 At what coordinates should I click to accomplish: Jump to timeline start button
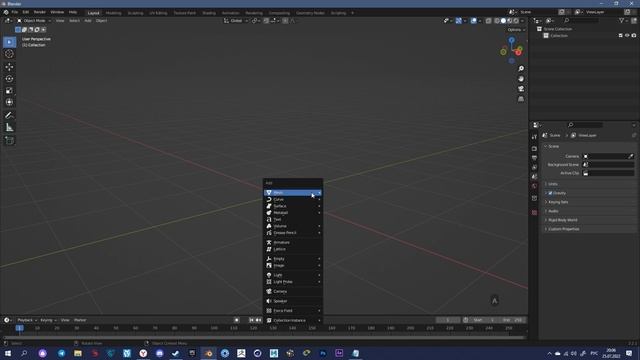pyautogui.click(x=251, y=320)
